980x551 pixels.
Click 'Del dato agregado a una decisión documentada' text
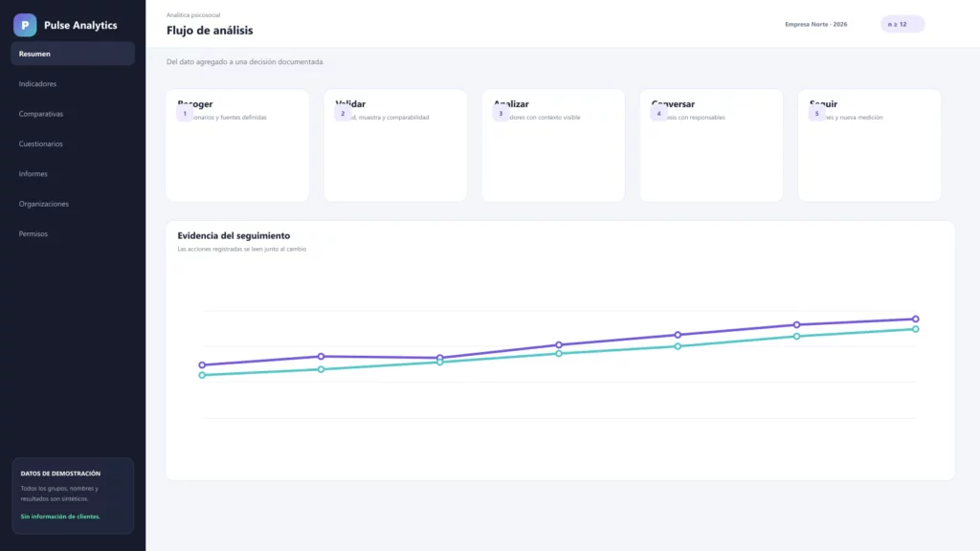245,62
